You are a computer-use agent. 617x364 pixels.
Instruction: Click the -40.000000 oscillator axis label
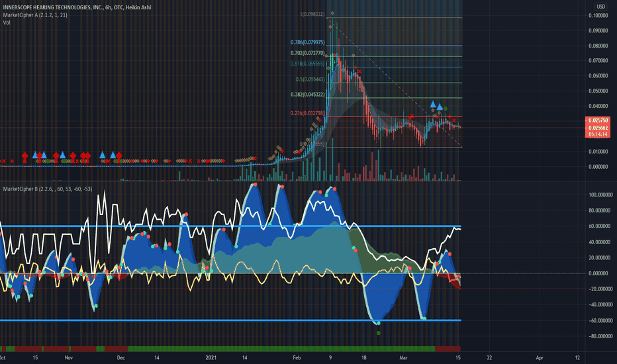pos(600,304)
